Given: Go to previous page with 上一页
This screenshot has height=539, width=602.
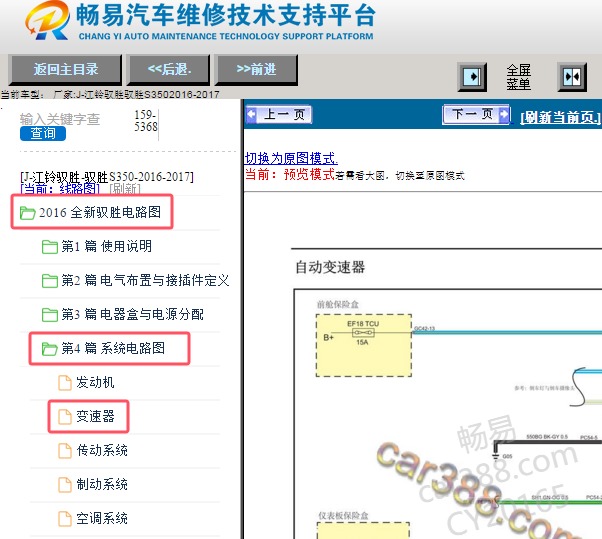Looking at the screenshot, I should 279,114.
